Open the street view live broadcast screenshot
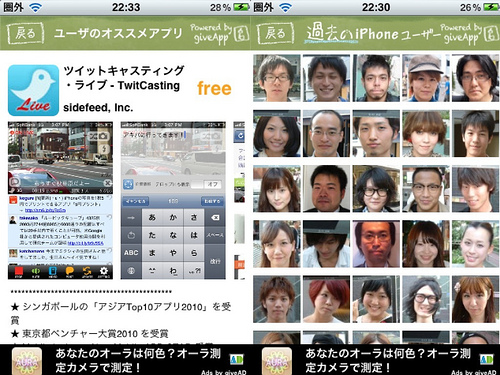 (x=60, y=200)
